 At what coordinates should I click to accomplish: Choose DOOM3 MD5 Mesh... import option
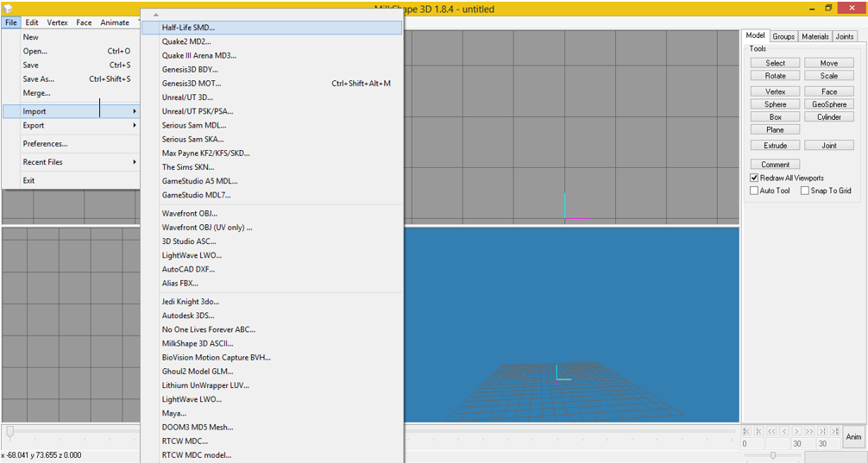(x=272, y=427)
